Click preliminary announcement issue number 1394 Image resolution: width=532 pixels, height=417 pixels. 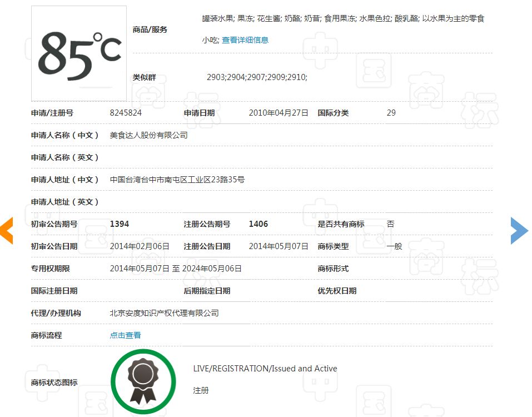[x=120, y=224]
